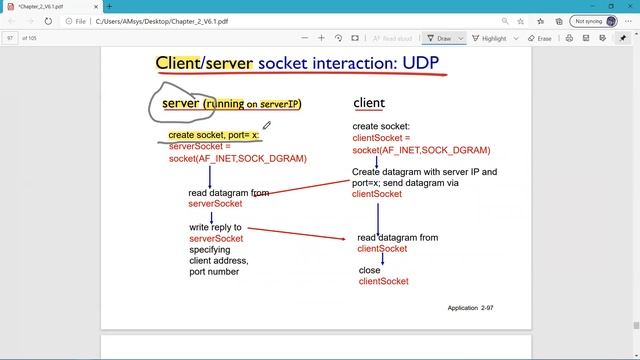Click the "client" heading on the slide
The height and width of the screenshot is (360, 640).
(x=369, y=103)
